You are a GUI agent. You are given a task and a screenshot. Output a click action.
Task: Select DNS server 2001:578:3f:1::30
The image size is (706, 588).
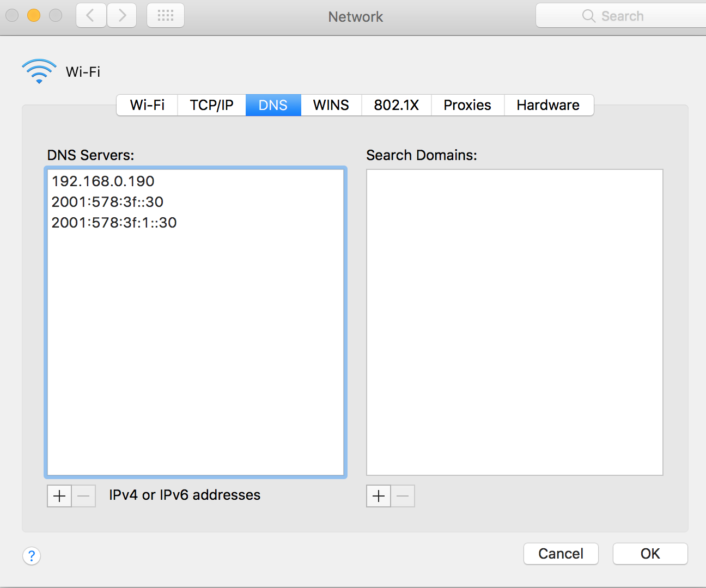pyautogui.click(x=196, y=222)
